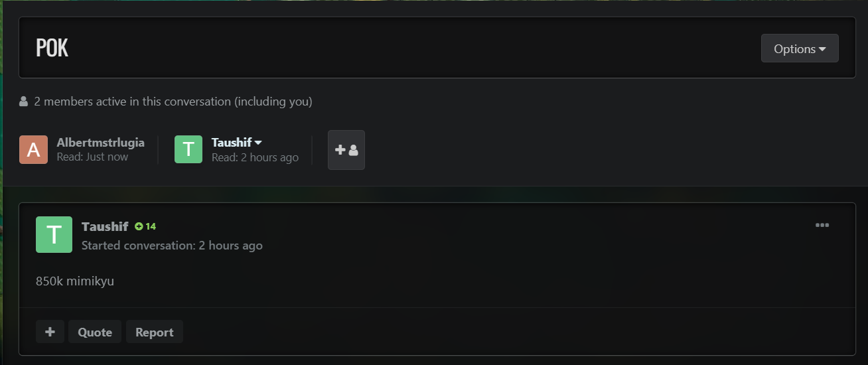Report the 850k mimikyu post

(x=154, y=332)
